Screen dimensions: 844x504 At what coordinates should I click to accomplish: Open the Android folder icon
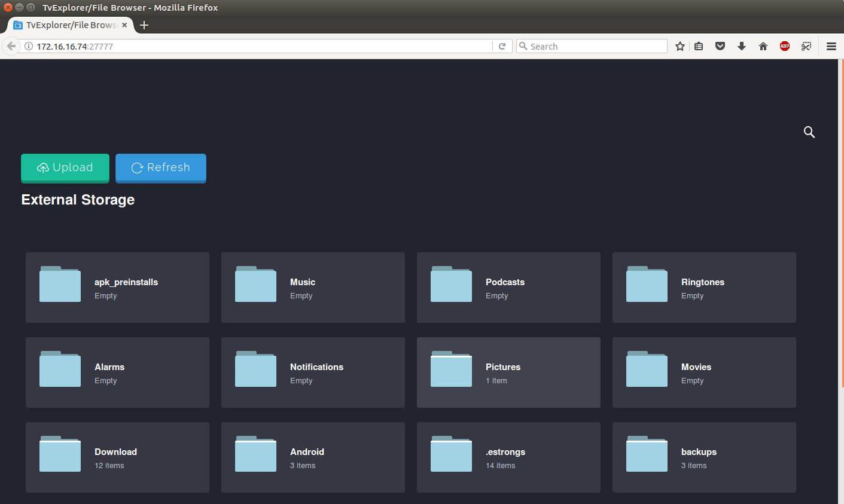click(x=255, y=454)
